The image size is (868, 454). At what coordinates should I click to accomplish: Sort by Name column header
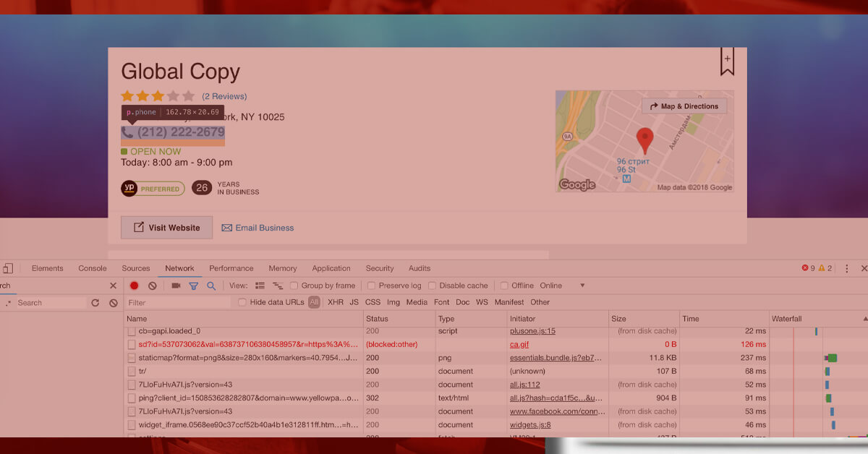244,319
